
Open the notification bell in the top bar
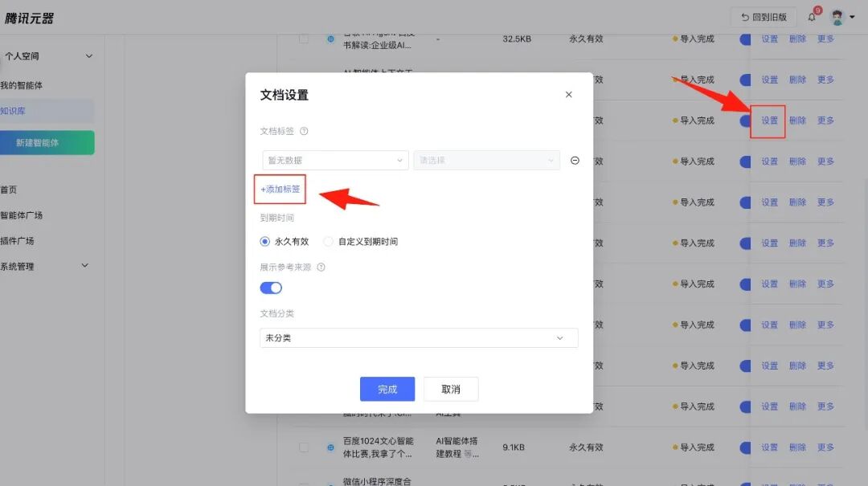pos(812,17)
